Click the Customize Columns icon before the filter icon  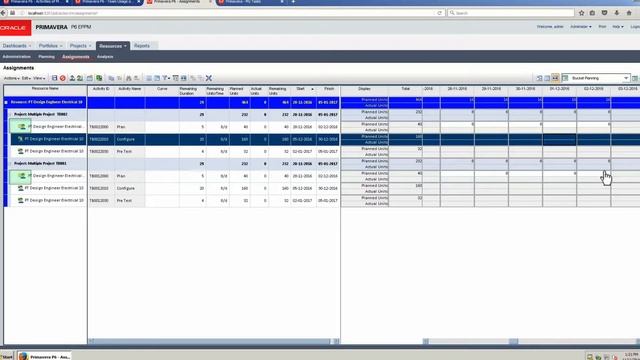point(157,78)
